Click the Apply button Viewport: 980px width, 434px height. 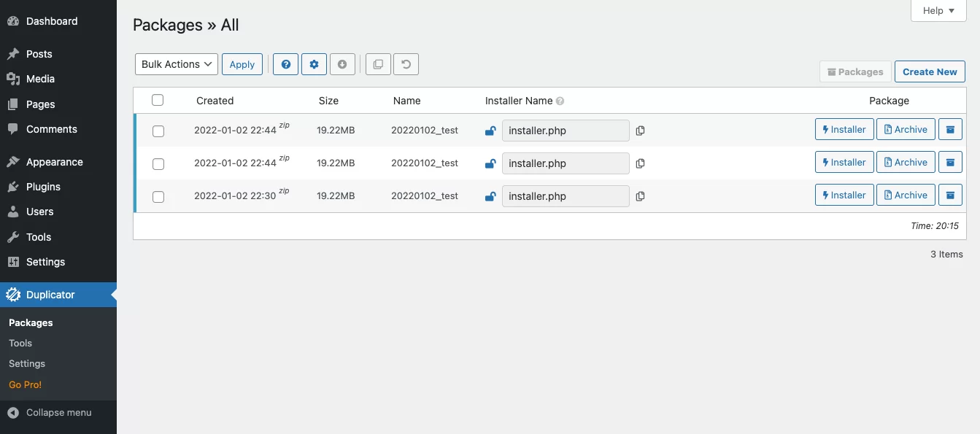point(242,64)
